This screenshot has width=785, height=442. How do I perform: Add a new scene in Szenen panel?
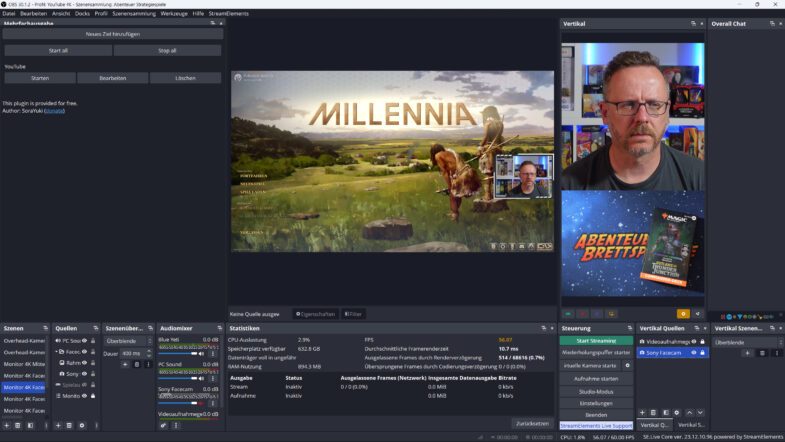[x=6, y=425]
